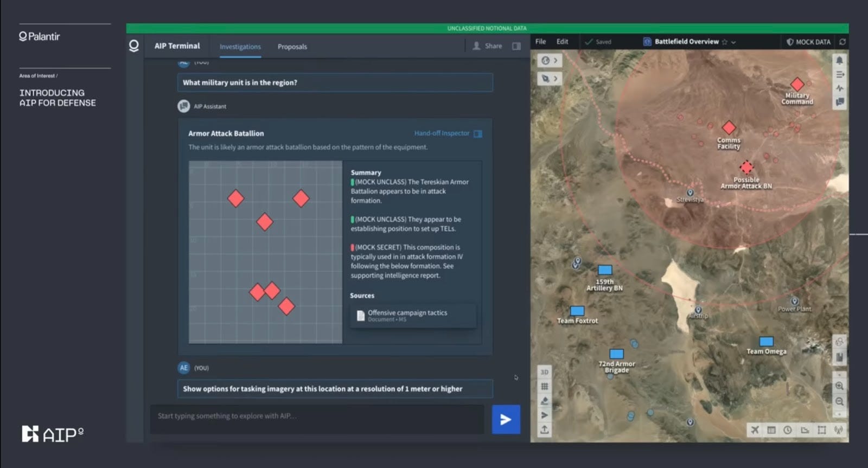Select the aircraft icon in bottom map toolbar

(x=755, y=430)
